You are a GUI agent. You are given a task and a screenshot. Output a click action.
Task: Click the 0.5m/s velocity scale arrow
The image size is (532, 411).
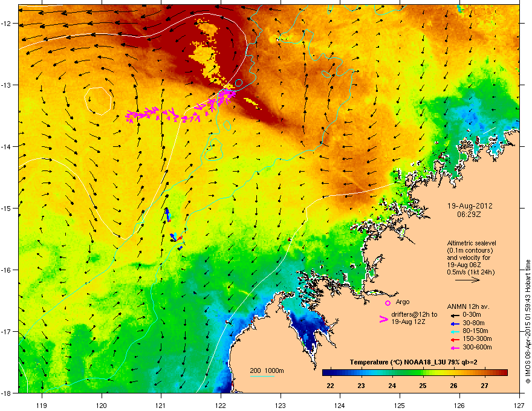click(467, 280)
